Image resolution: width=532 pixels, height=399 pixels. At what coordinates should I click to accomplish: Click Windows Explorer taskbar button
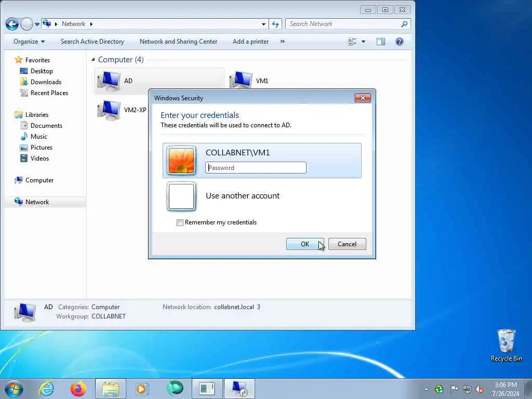[x=111, y=389]
